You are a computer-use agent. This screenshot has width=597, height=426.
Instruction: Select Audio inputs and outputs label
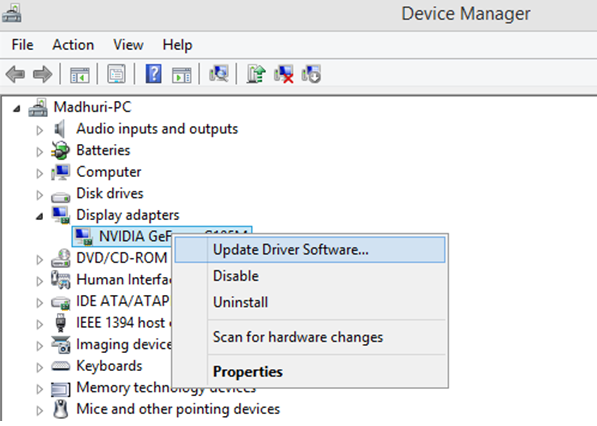(157, 129)
